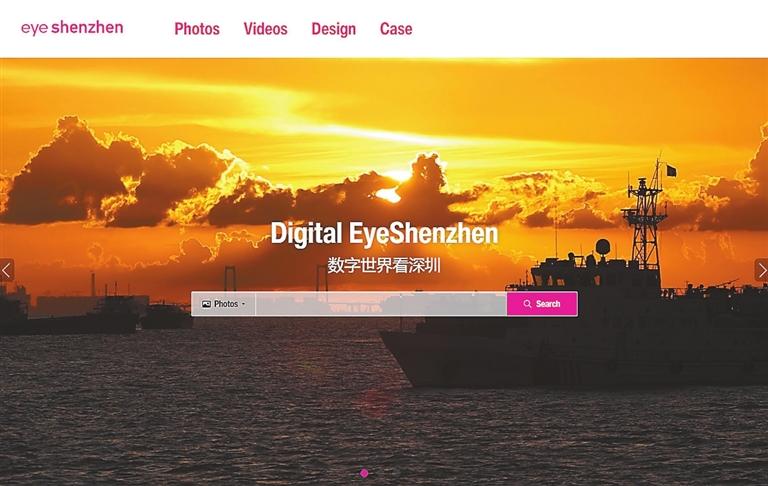
Task: Select the pink carousel dot indicator
Action: click(364, 473)
